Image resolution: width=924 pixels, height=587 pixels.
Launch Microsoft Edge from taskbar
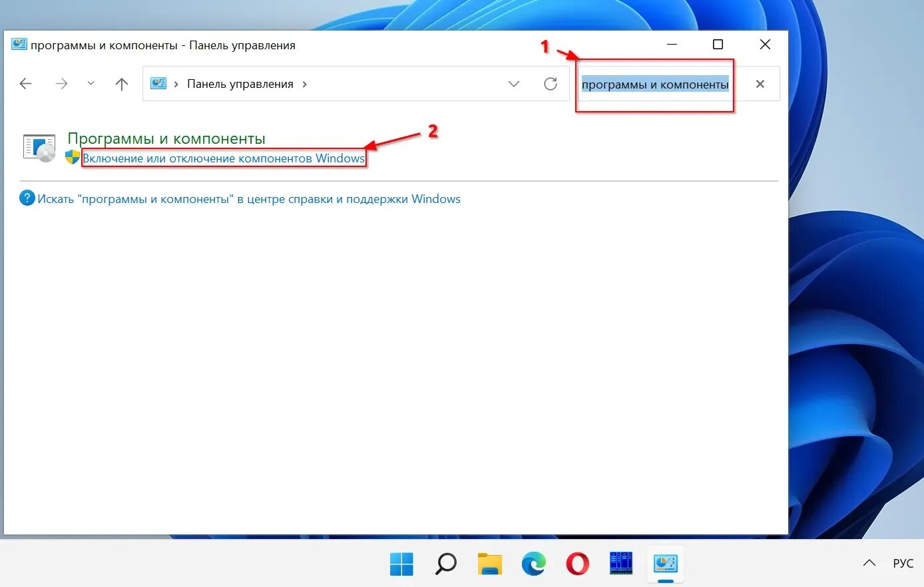533,564
